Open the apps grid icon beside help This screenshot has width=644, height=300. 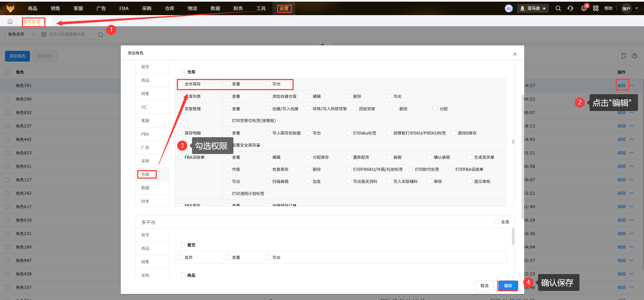pos(596,8)
